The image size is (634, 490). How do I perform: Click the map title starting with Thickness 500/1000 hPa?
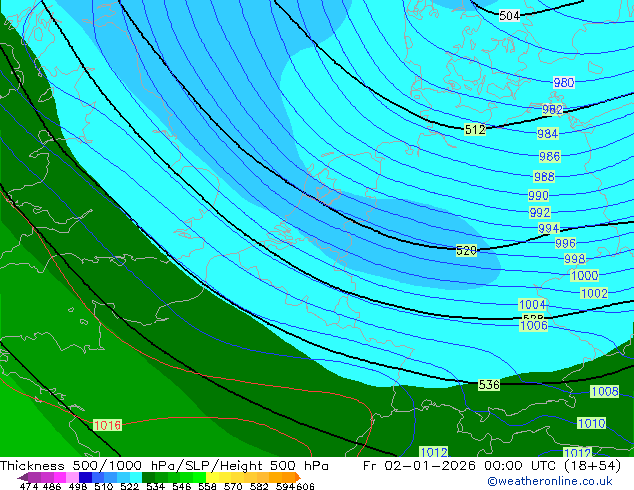pyautogui.click(x=164, y=466)
